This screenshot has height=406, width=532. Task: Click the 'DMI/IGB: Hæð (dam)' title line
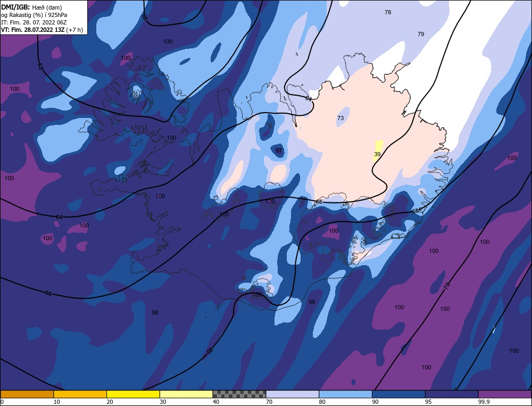[x=31, y=7]
